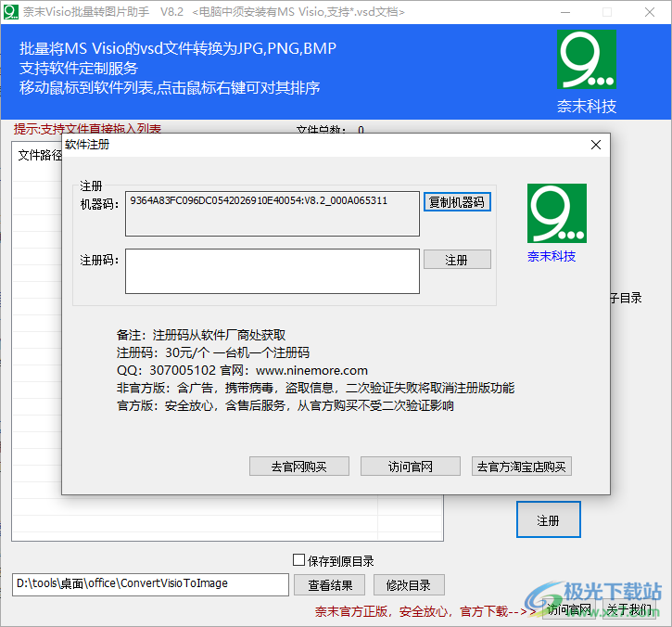Image resolution: width=672 pixels, height=627 pixels.
Task: Click the 备注: 注册码从软件厂商处获取 text
Action: tap(201, 335)
